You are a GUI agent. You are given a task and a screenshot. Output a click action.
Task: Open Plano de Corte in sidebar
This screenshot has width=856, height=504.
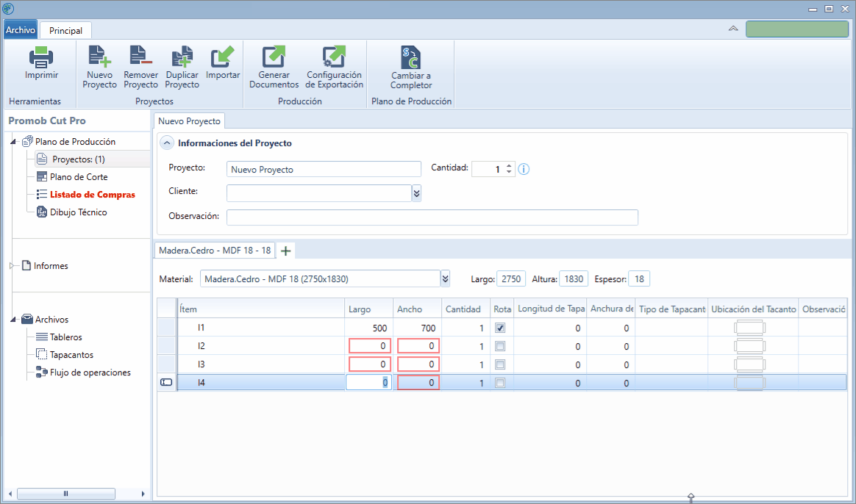pyautogui.click(x=79, y=177)
